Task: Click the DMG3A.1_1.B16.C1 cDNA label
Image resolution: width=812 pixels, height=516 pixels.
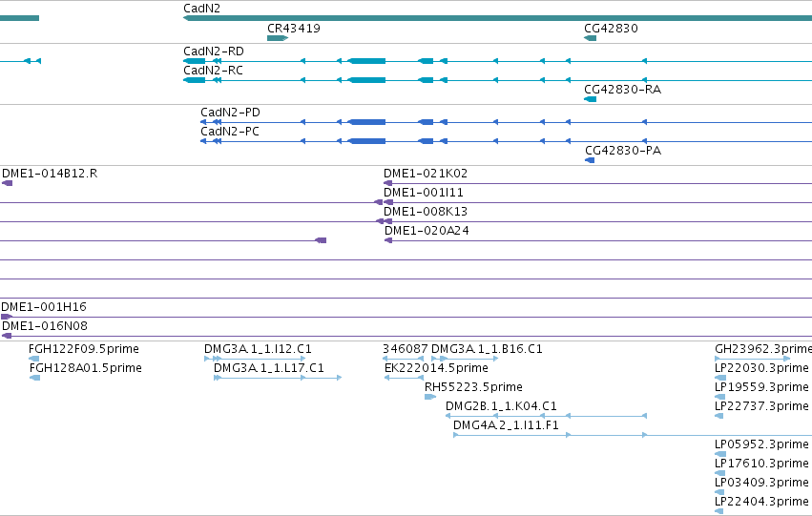Action: pos(487,349)
